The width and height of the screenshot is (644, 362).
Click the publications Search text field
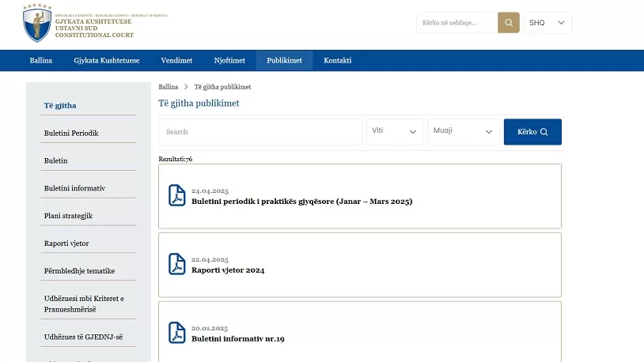tap(260, 132)
